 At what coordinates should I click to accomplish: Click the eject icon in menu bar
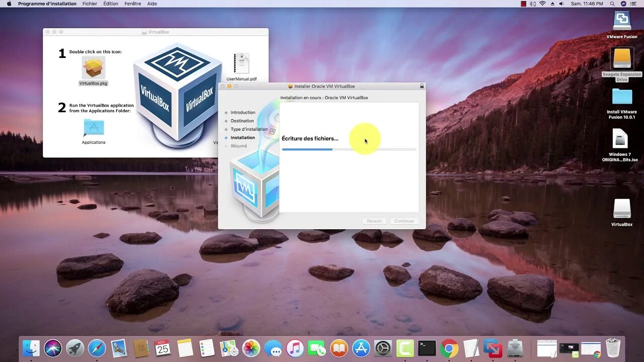click(x=552, y=4)
